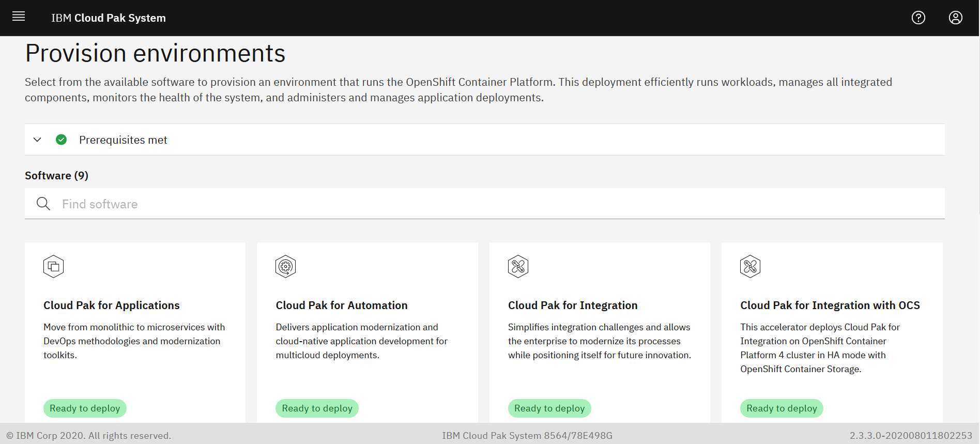
Task: Click the Cloud Pak for Integration icon
Action: 518,267
